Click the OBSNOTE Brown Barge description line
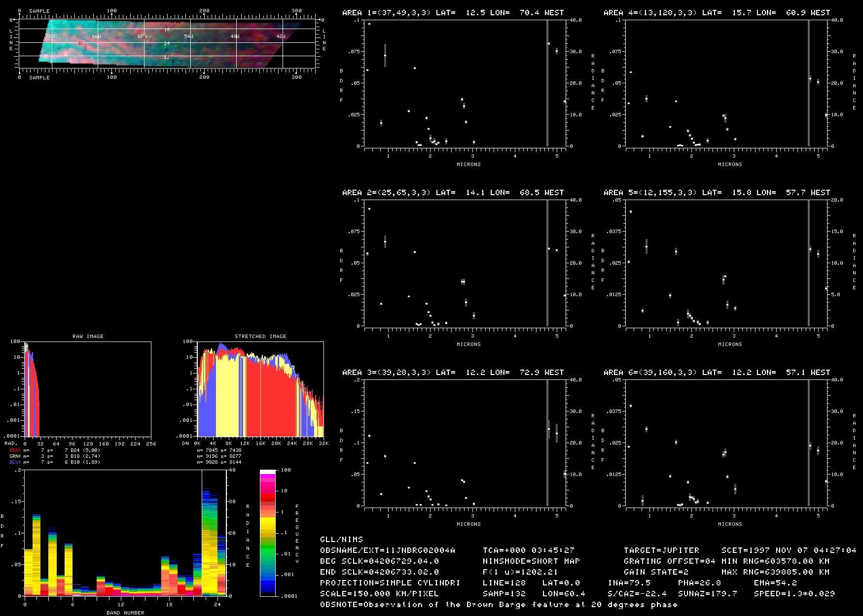Viewport: 863px width, 616px height. pyautogui.click(x=499, y=604)
